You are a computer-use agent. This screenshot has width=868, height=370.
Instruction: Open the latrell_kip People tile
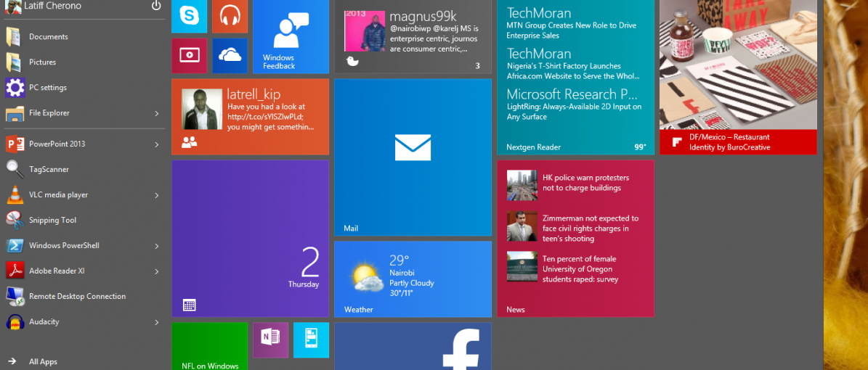coord(250,116)
